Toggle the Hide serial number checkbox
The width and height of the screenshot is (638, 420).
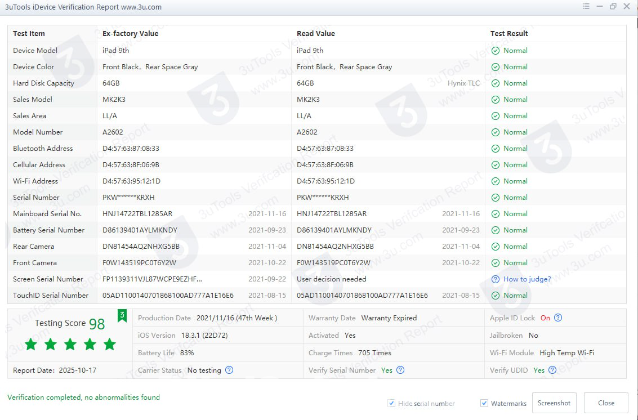(x=392, y=403)
